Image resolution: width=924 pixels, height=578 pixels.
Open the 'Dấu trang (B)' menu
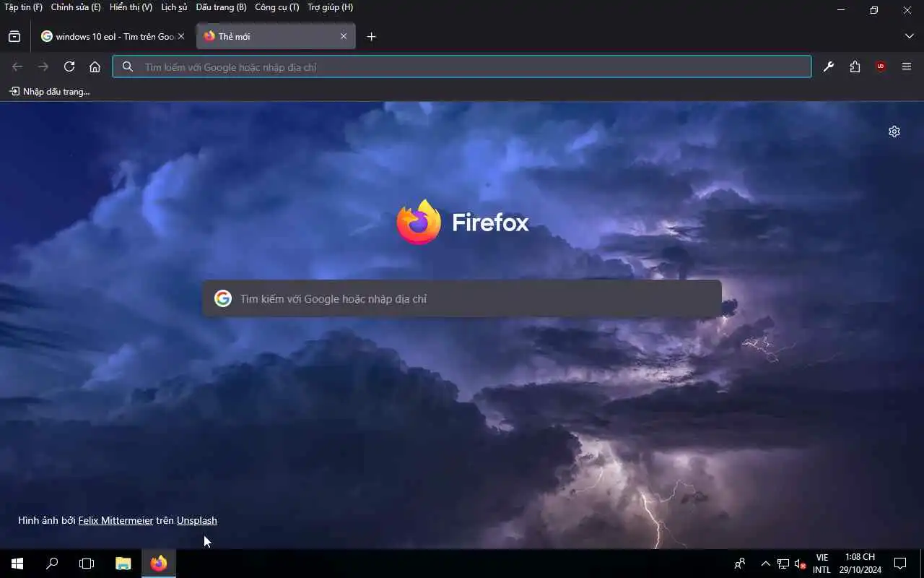(221, 7)
